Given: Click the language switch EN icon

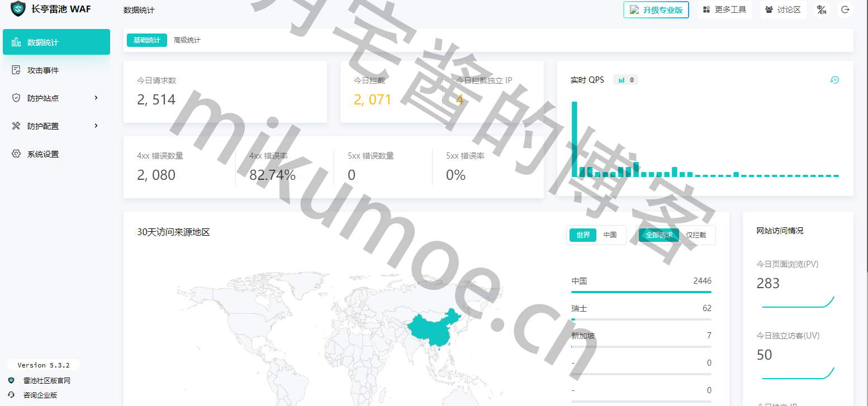Looking at the screenshot, I should click(x=821, y=9).
